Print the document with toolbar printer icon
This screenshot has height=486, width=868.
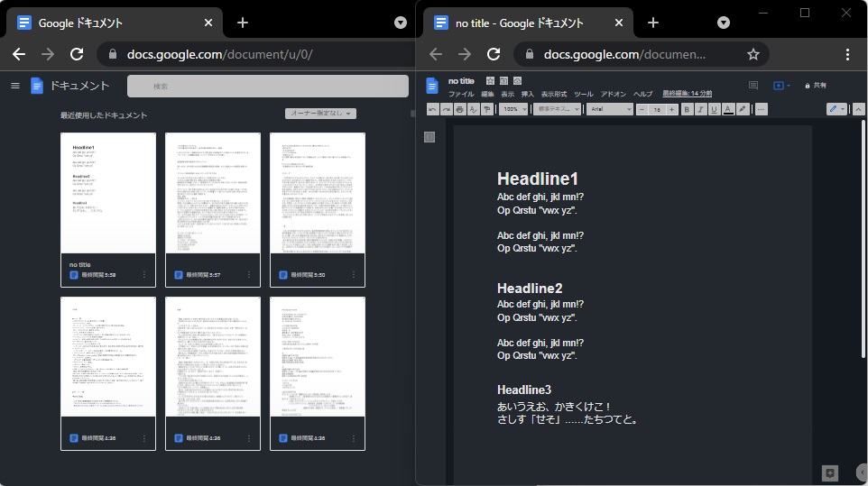pyautogui.click(x=459, y=109)
